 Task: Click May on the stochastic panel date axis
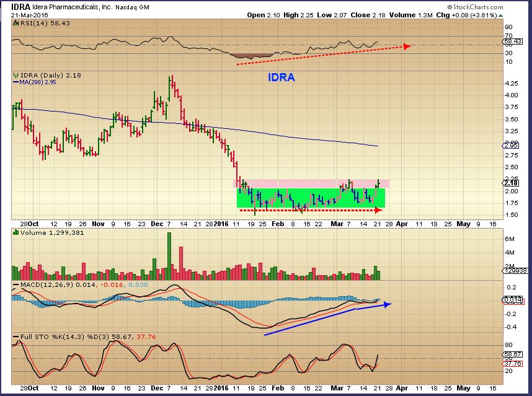click(x=463, y=388)
